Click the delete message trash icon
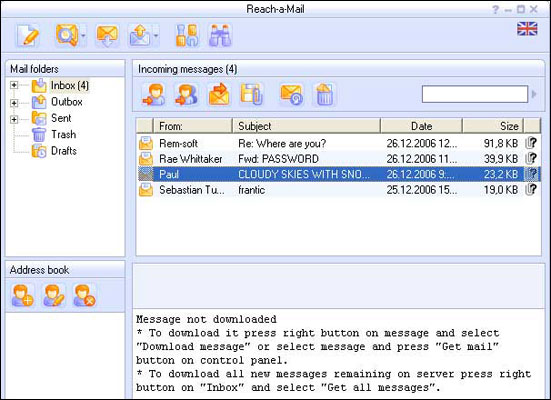Viewport: 551px width, 400px height. pyautogui.click(x=324, y=95)
